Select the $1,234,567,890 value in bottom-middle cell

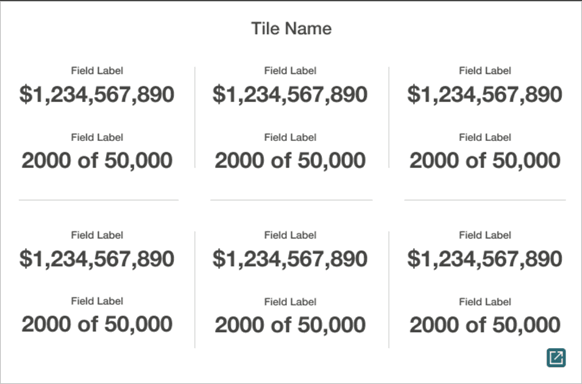(x=290, y=259)
